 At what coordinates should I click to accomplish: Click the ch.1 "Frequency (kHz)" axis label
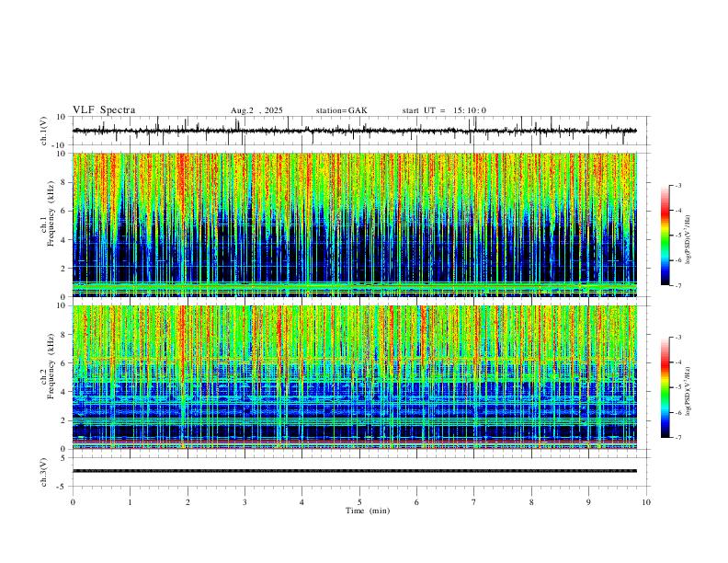click(x=51, y=213)
